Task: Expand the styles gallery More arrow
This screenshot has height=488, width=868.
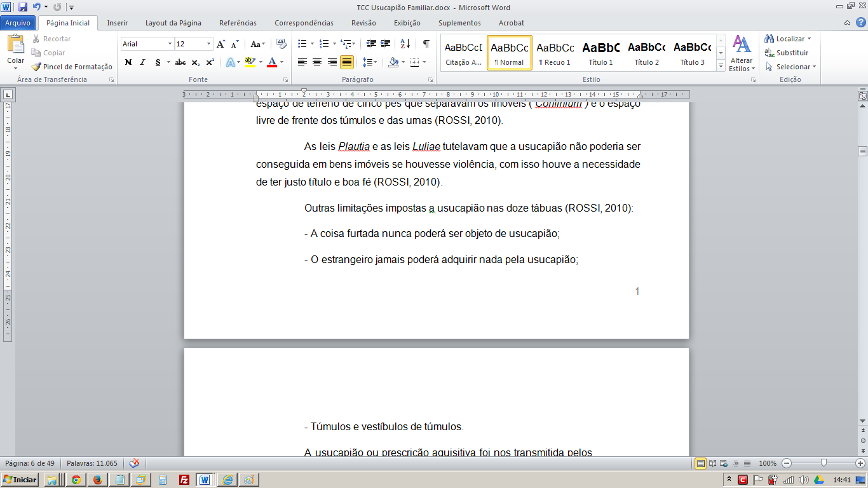Action: [x=721, y=65]
